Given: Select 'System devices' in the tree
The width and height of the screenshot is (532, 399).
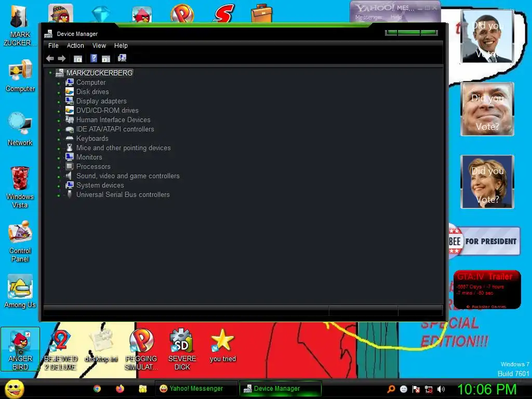Looking at the screenshot, I should coord(100,185).
